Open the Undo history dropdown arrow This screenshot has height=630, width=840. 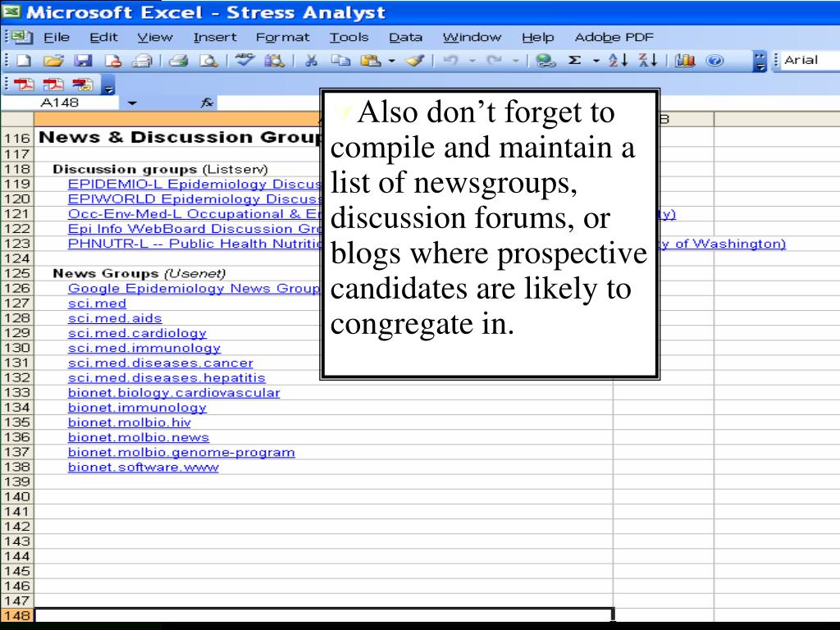coord(472,61)
